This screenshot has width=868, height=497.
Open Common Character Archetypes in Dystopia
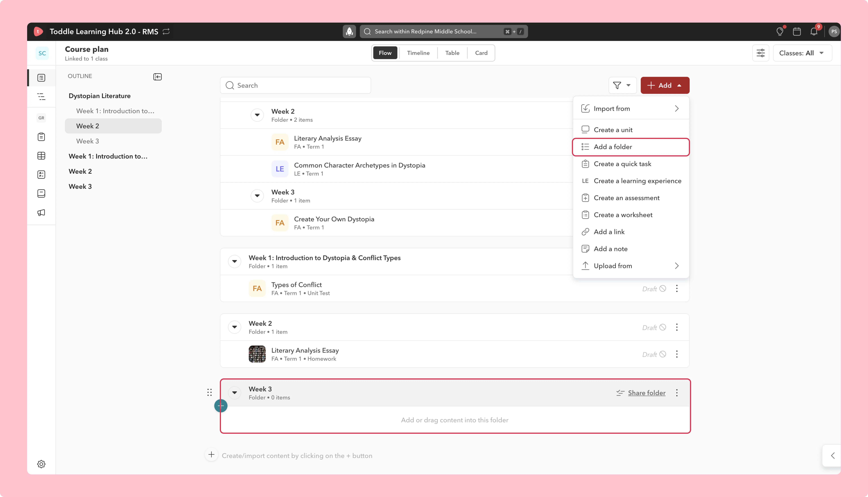coord(359,165)
